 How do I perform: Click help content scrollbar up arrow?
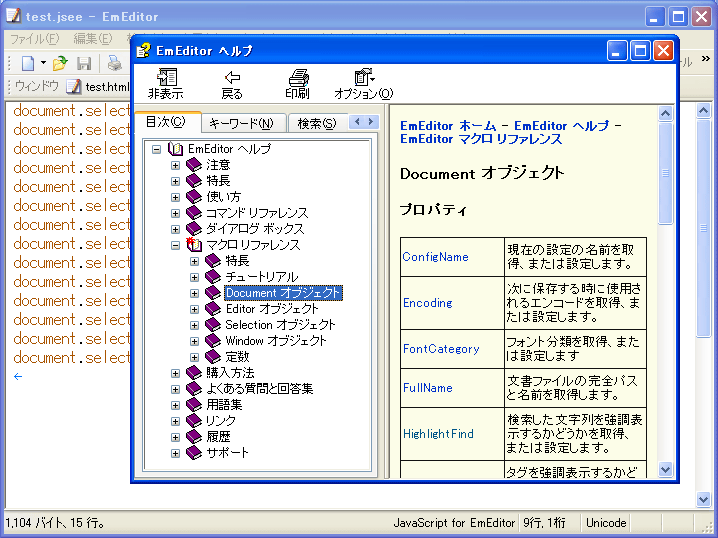665,114
